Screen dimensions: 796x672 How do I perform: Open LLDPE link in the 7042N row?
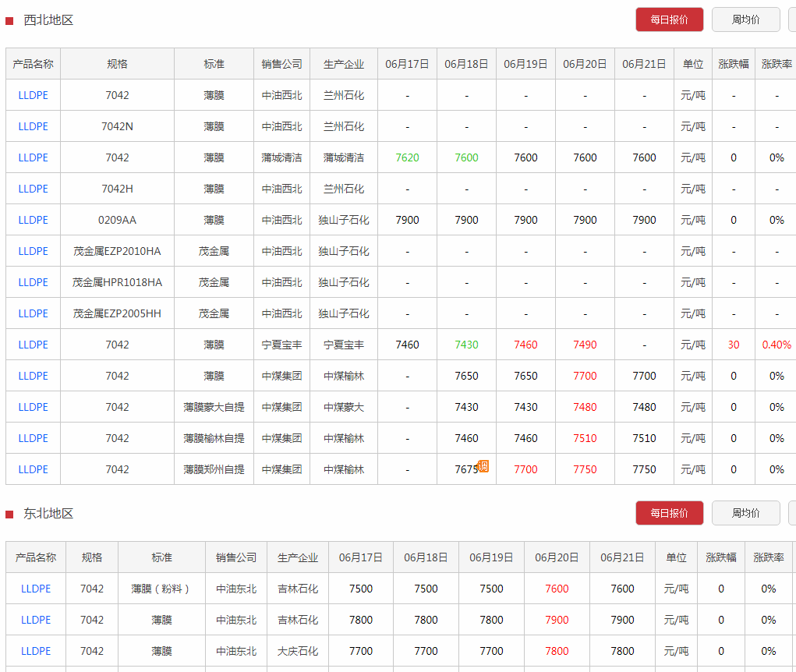33,126
